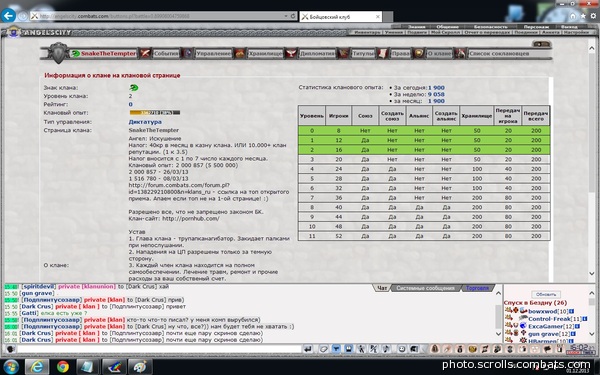Refresh the page with the reload icon
Screen dimensions: 600x375
[x=293, y=16]
